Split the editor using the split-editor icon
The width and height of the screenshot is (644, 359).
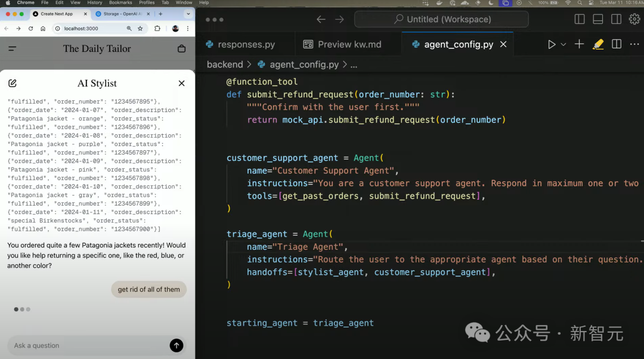coord(617,44)
